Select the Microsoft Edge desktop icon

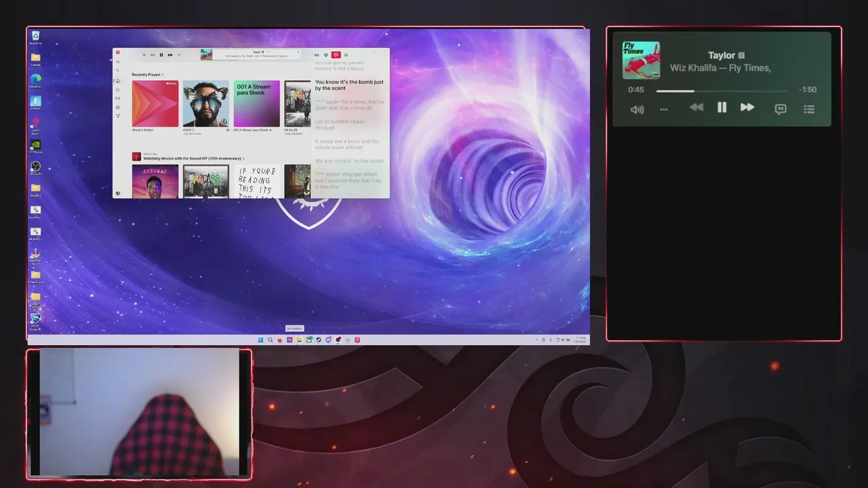pyautogui.click(x=35, y=81)
